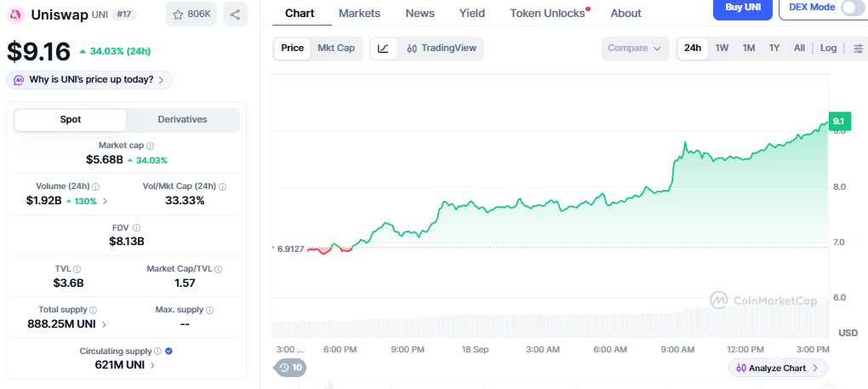Click Circulating supply info icon
868x389 pixels.
pos(157,351)
